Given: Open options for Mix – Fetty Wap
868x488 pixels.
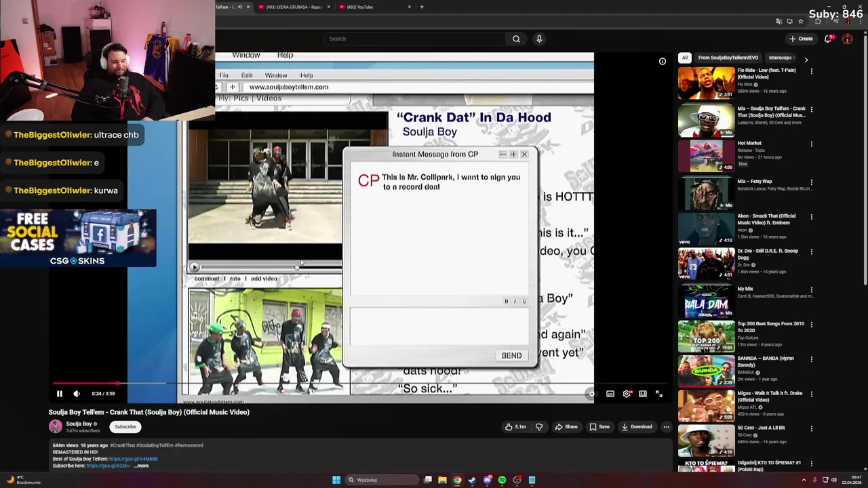Looking at the screenshot, I should tap(811, 182).
